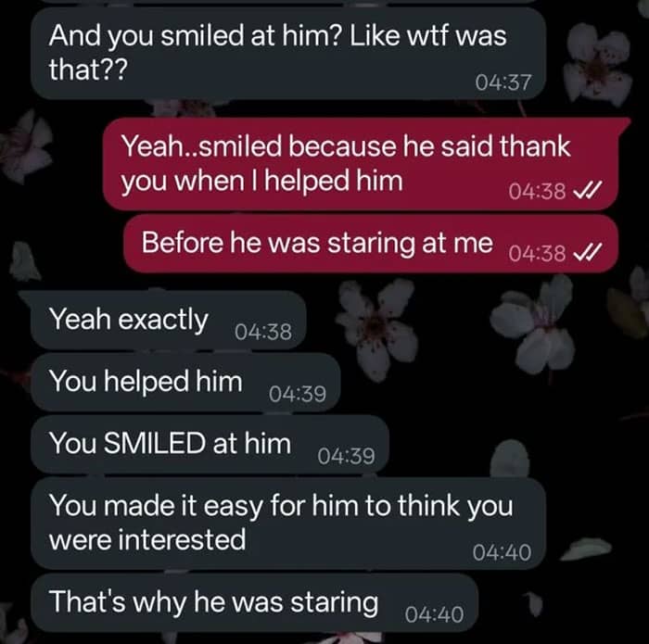
Task: Click the word 'SMILED' in the message
Action: pos(155,443)
